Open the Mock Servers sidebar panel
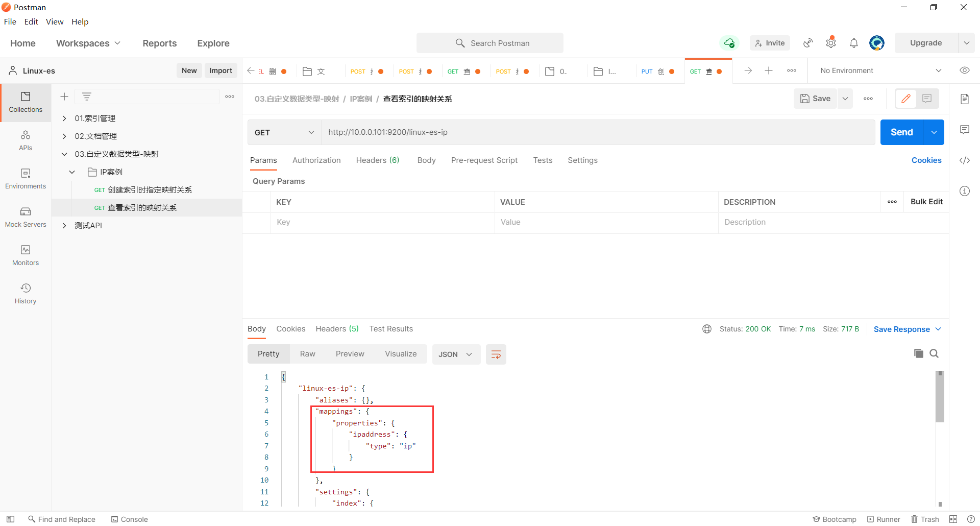 click(26, 217)
